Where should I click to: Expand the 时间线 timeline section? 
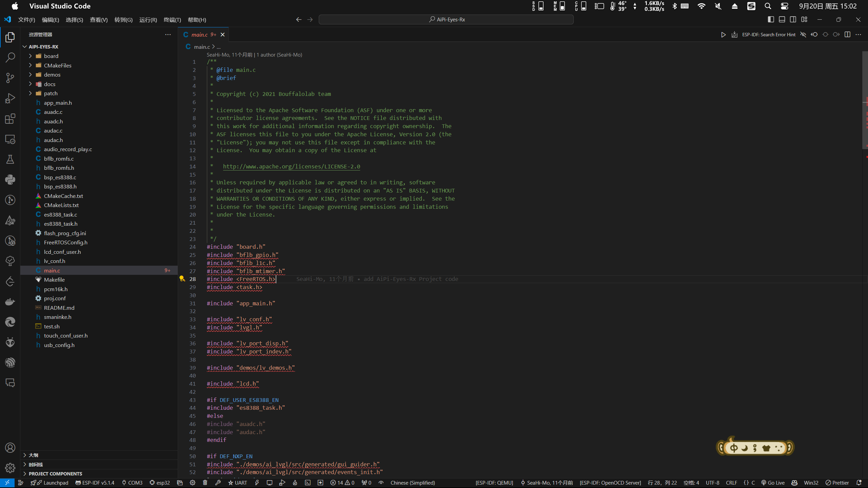pos(35,464)
